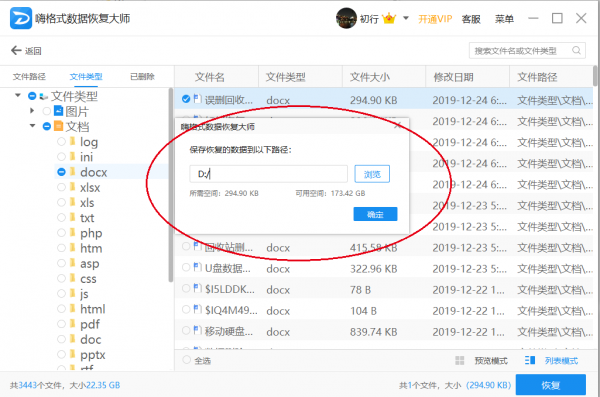Click the 返回 back arrow
The height and width of the screenshot is (397, 600).
pos(16,51)
